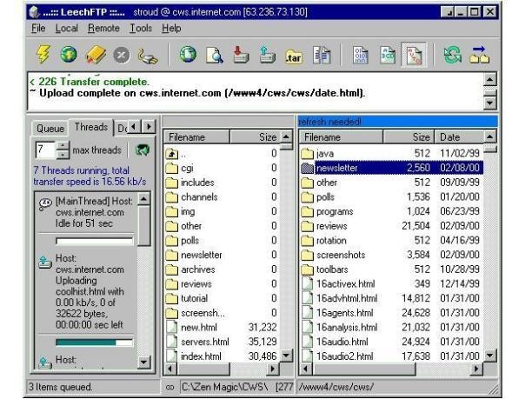Click upload icon next to coolhist.html thread
532x399 pixels.
tap(45, 263)
